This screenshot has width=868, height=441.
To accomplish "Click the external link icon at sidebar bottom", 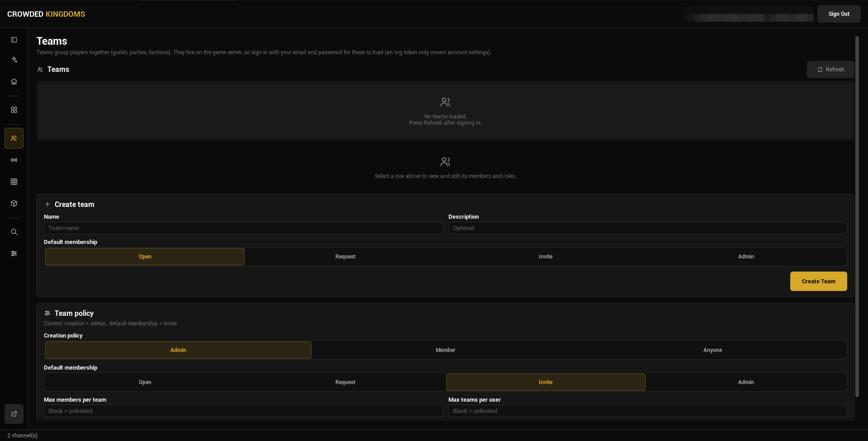I will (x=14, y=414).
